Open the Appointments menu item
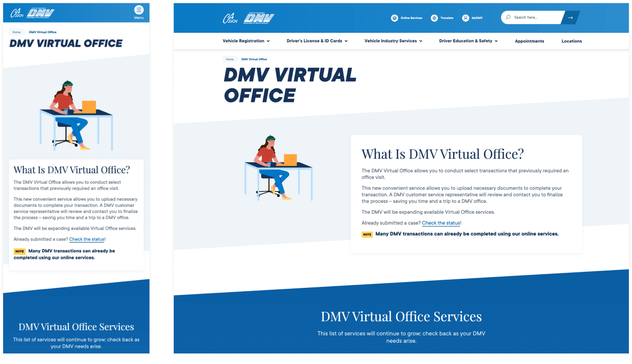 point(529,41)
